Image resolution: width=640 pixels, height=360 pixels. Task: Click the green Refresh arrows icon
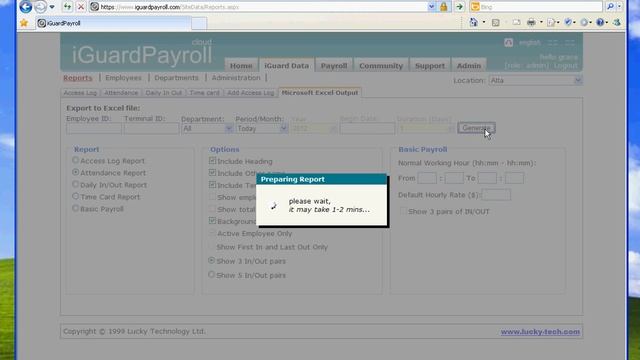point(67,7)
